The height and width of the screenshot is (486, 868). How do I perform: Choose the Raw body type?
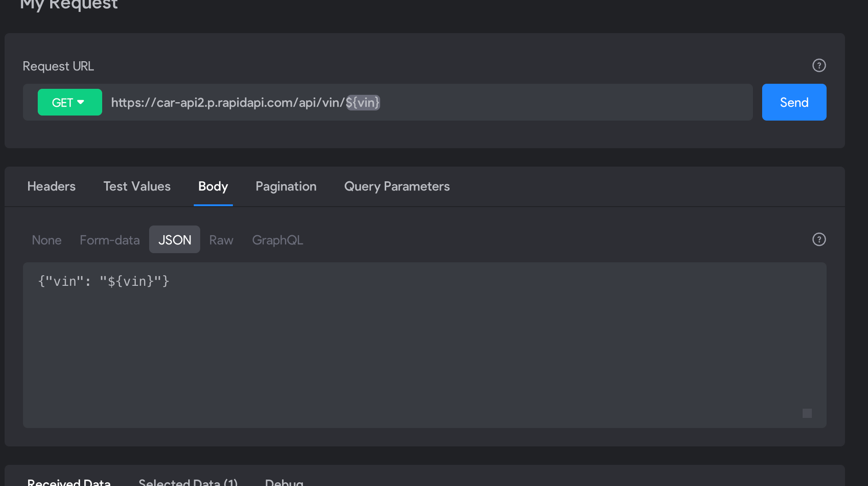point(221,240)
